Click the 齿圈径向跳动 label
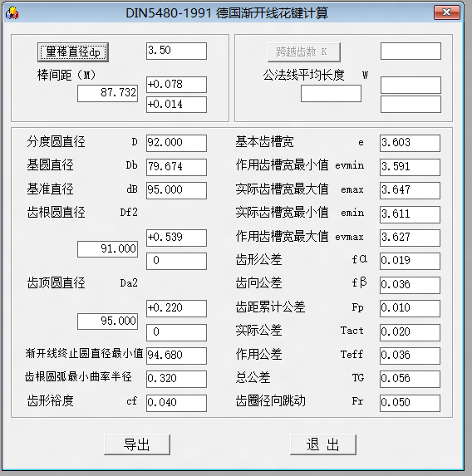The height and width of the screenshot is (476, 472). tap(271, 400)
